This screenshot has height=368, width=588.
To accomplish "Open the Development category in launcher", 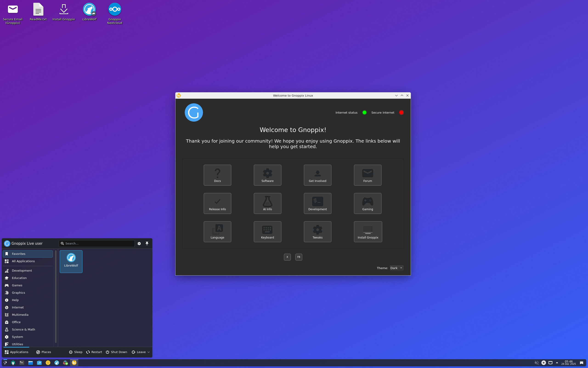I will coord(28,270).
